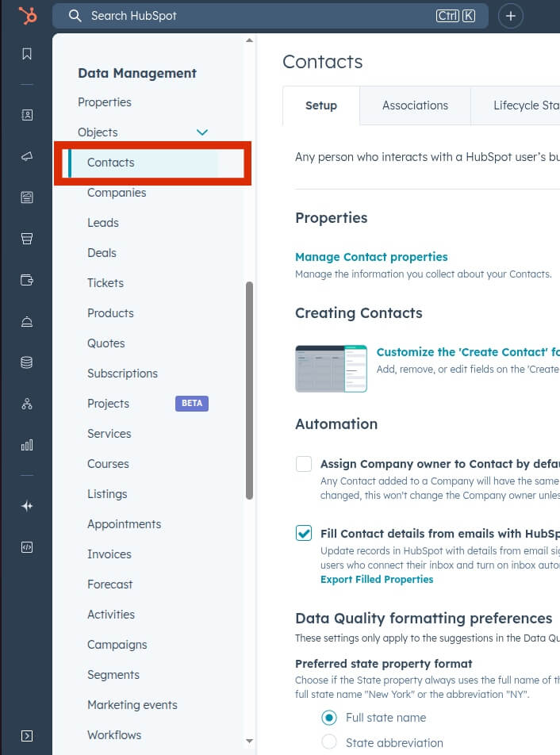
Task: Click the sidebar vertical scrollbar thumb
Action: pos(249,390)
